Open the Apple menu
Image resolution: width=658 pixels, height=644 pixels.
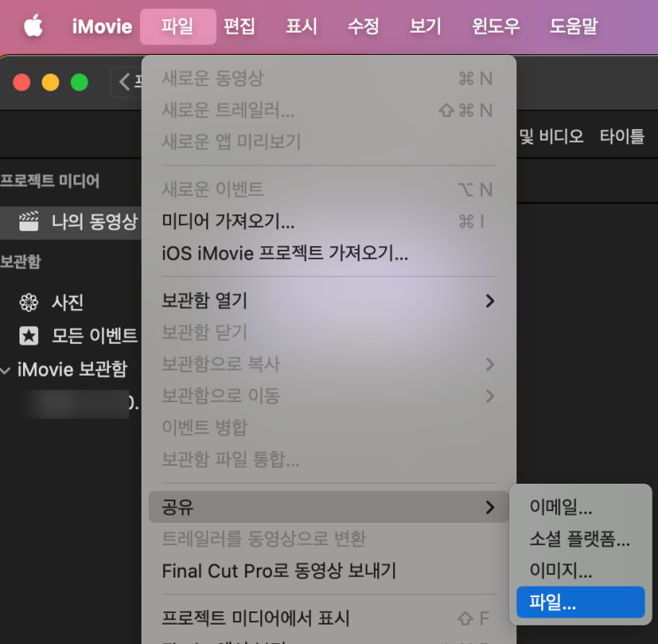(33, 26)
